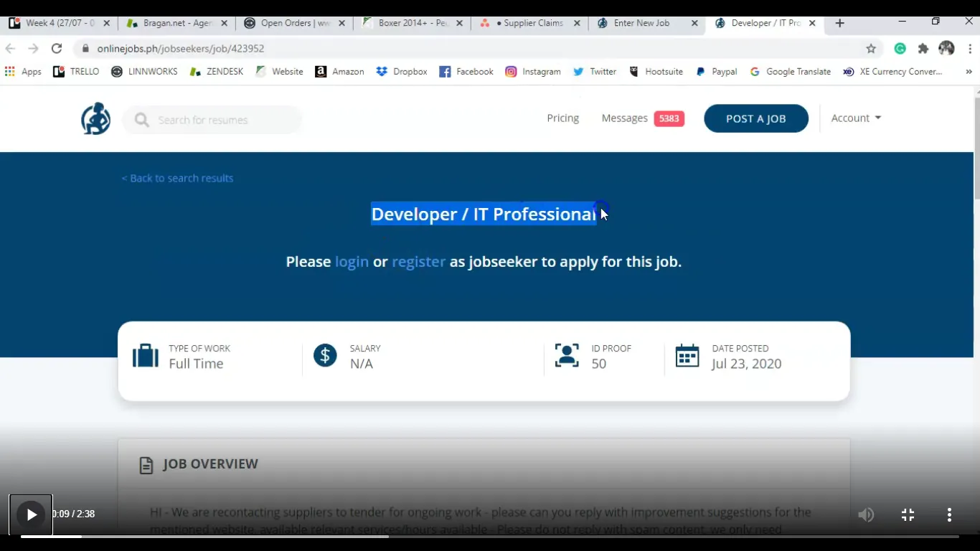The width and height of the screenshot is (980, 551).
Task: Switch to Boxer 2014+ tab
Action: (x=412, y=23)
